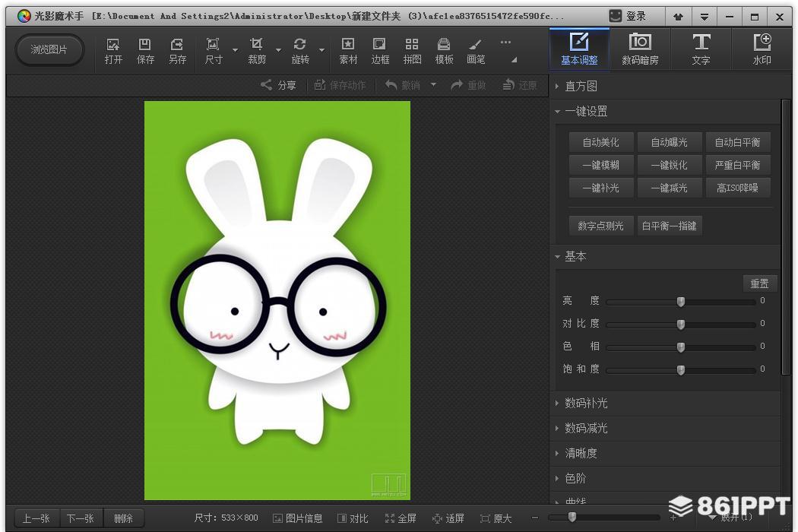The height and width of the screenshot is (532, 798).
Task: Switch to Digital Darkroom (数码暗房) tab
Action: coord(640,49)
